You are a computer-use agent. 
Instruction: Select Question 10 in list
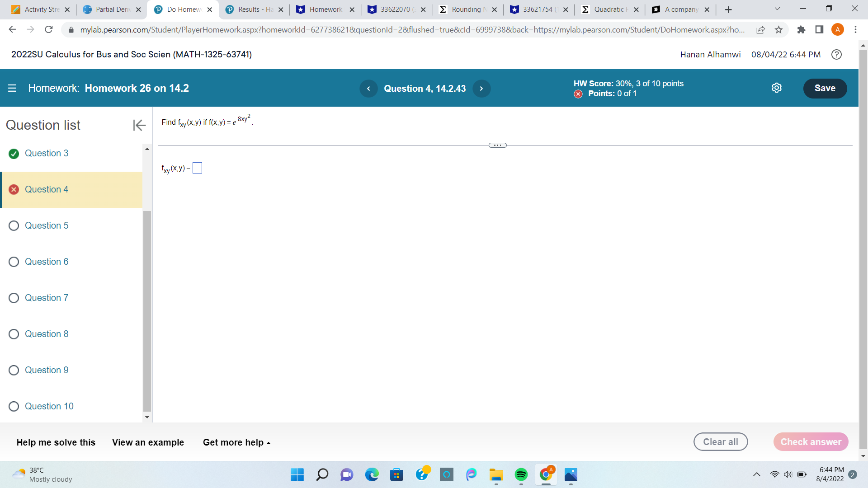pos(49,406)
